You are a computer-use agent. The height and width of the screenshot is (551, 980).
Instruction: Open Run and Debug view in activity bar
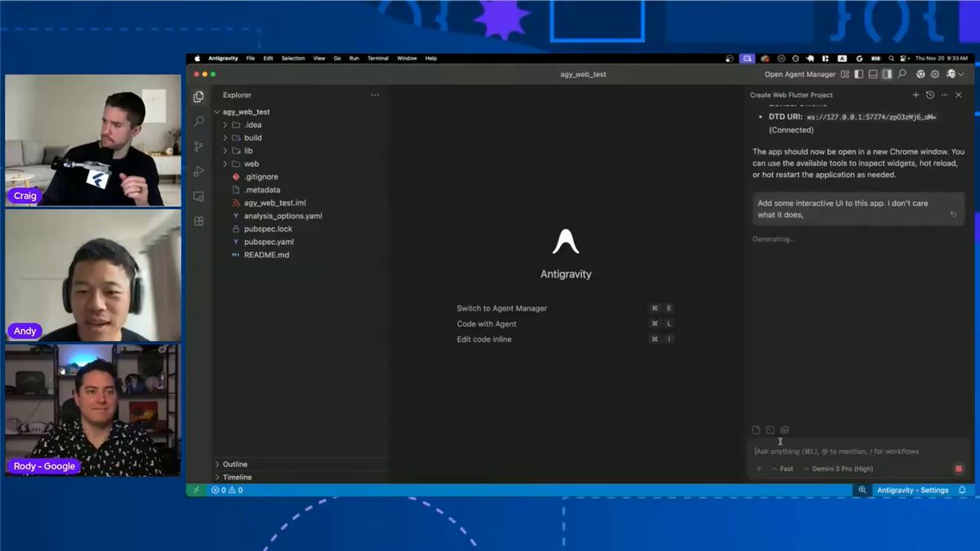point(198,171)
